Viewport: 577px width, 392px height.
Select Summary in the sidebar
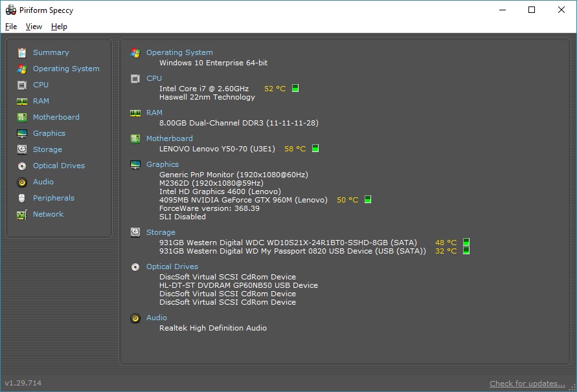[x=51, y=52]
